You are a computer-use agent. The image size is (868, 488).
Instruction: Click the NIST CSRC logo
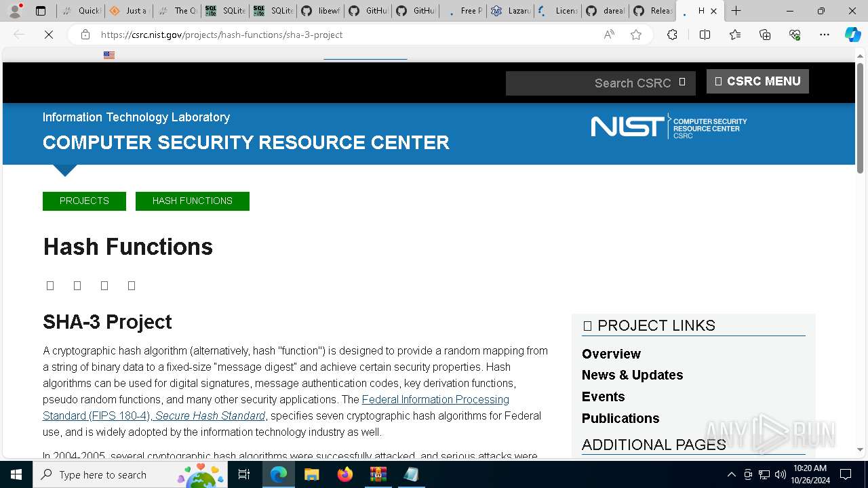[x=669, y=127]
